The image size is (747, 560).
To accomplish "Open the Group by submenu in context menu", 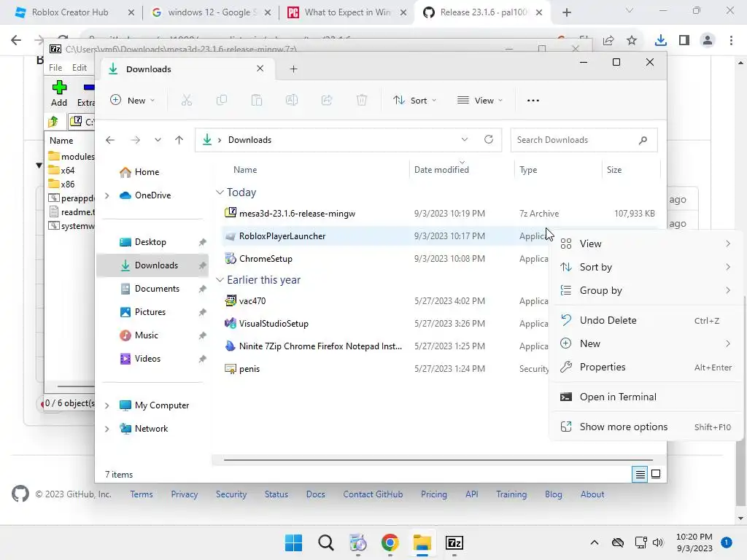I will click(646, 290).
